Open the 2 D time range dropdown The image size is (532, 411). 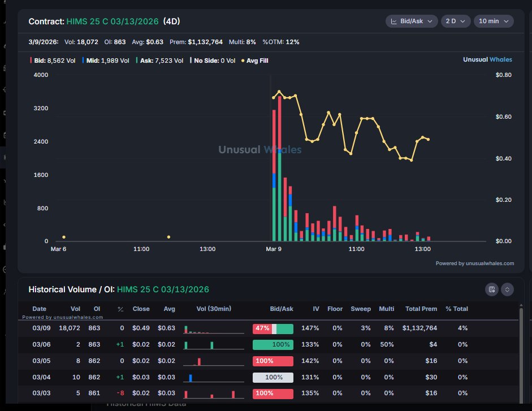tap(455, 21)
